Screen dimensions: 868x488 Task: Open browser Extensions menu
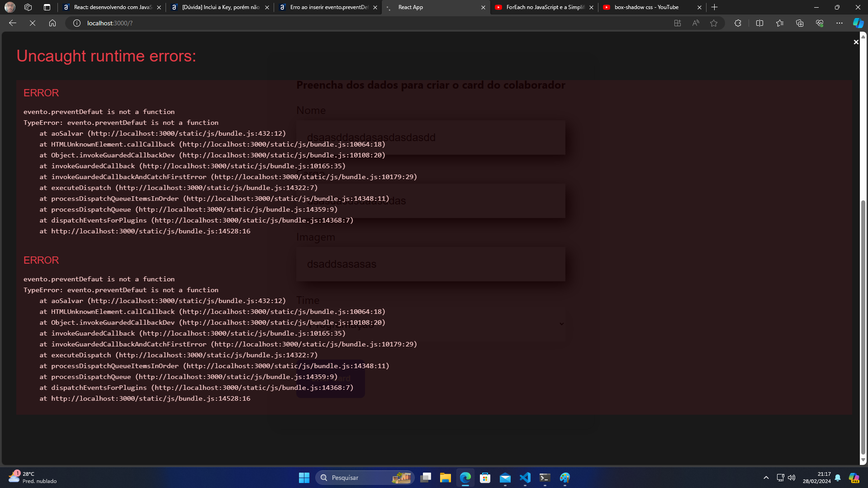pyautogui.click(x=738, y=23)
